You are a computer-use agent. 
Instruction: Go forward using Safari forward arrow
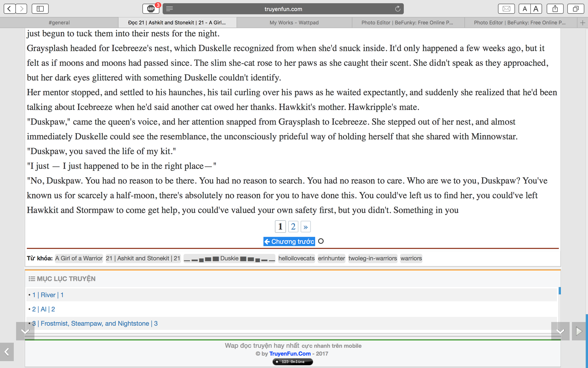21,9
